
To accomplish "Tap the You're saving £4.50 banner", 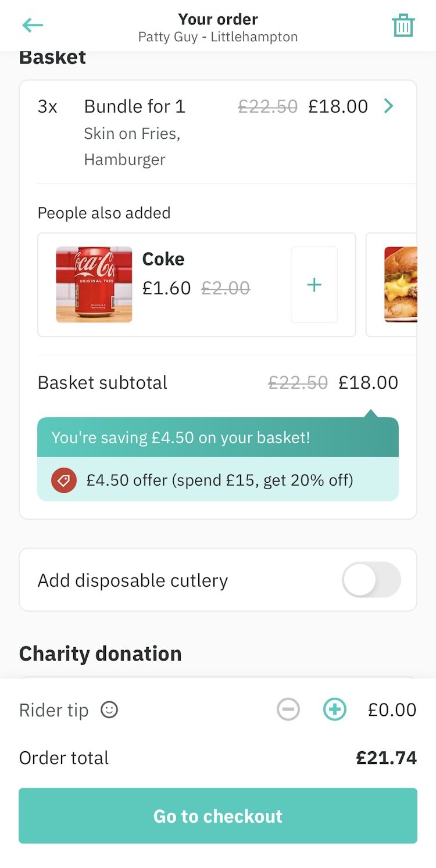I will click(x=181, y=437).
